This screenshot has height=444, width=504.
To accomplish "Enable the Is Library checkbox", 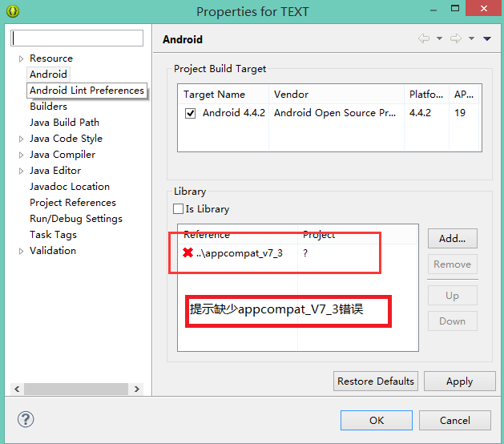I will [x=178, y=208].
